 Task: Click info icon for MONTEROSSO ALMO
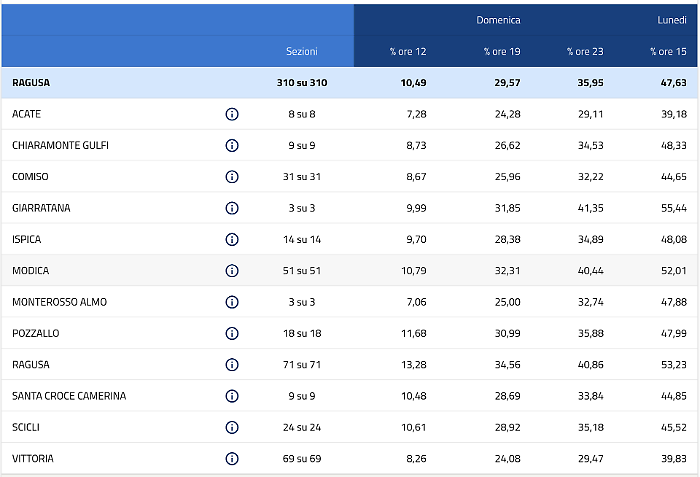232,302
